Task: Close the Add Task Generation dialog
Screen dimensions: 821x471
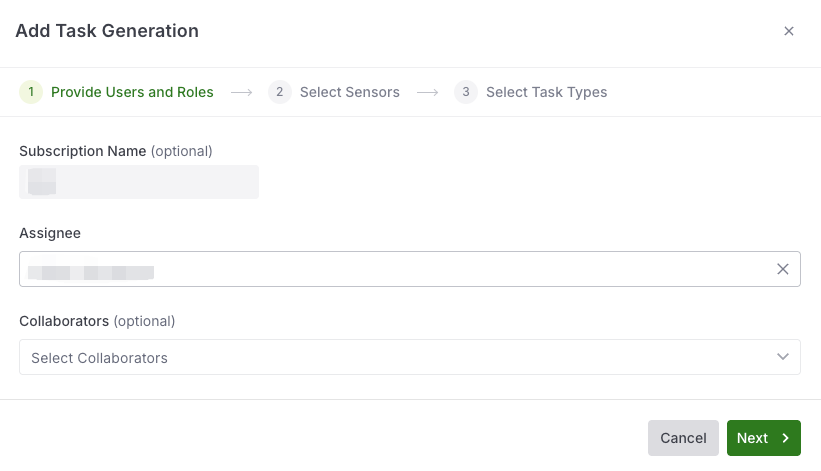Action: click(x=789, y=31)
